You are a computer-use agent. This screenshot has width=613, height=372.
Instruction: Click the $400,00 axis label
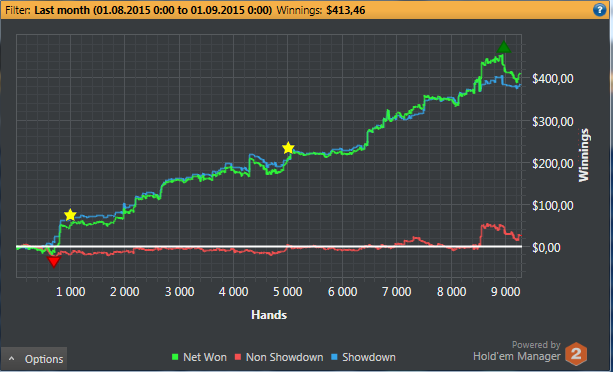[x=552, y=79]
